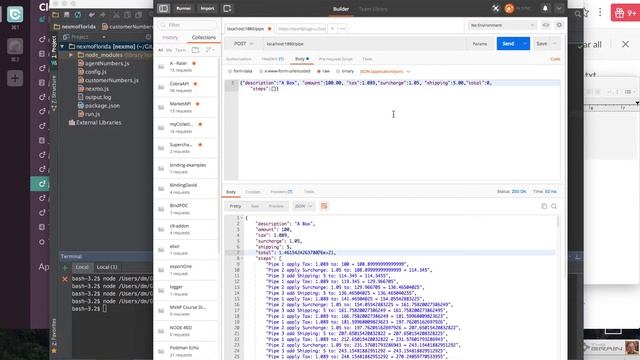Select first workspace icon in left dock

tap(15, 14)
